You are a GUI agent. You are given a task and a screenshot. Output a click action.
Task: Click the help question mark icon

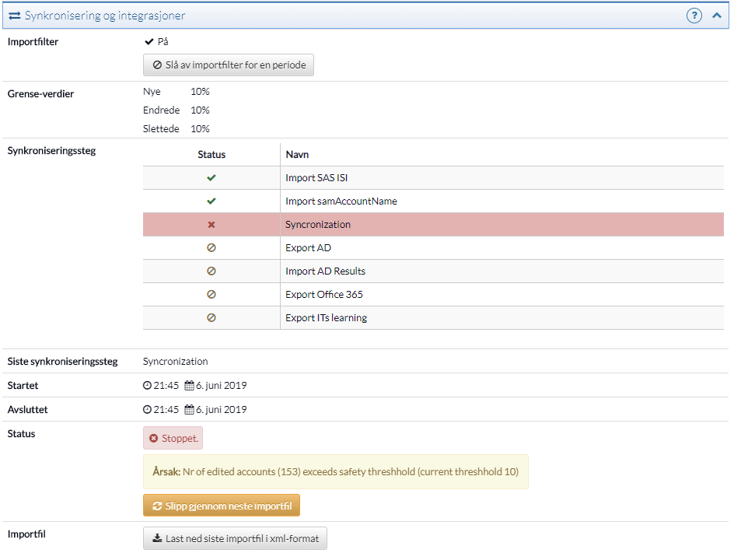(x=694, y=16)
